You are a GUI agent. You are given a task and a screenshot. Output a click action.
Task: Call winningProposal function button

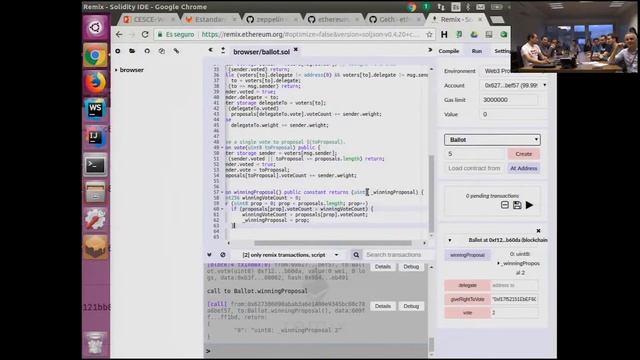467,255
